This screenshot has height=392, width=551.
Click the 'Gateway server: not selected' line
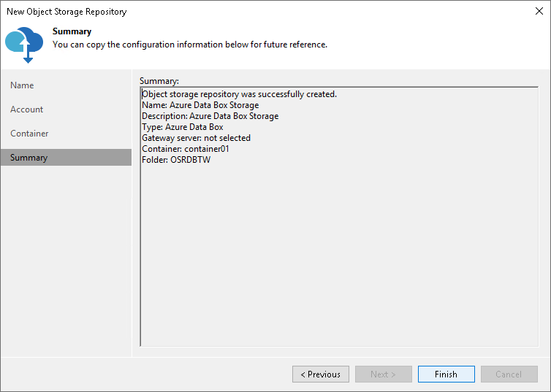(196, 138)
